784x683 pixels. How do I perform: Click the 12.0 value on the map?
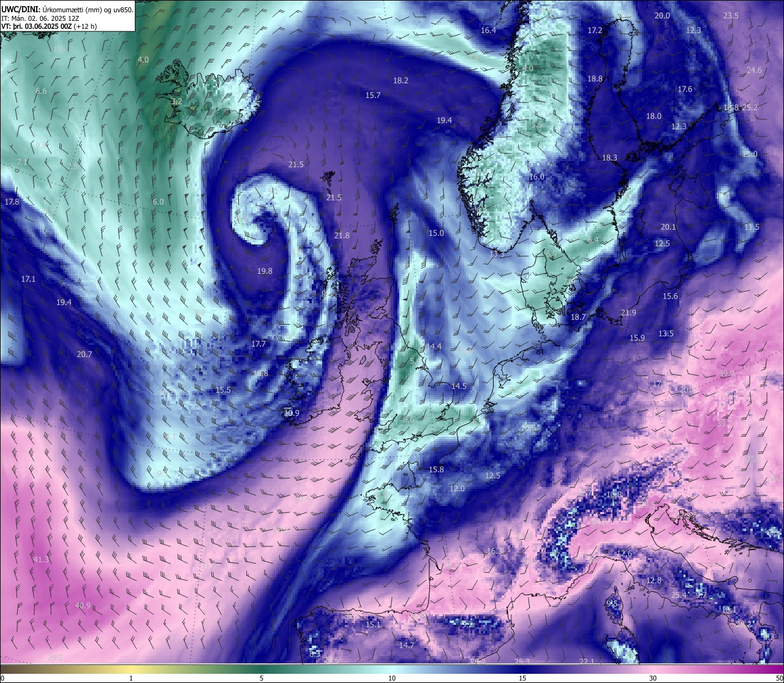[457, 488]
